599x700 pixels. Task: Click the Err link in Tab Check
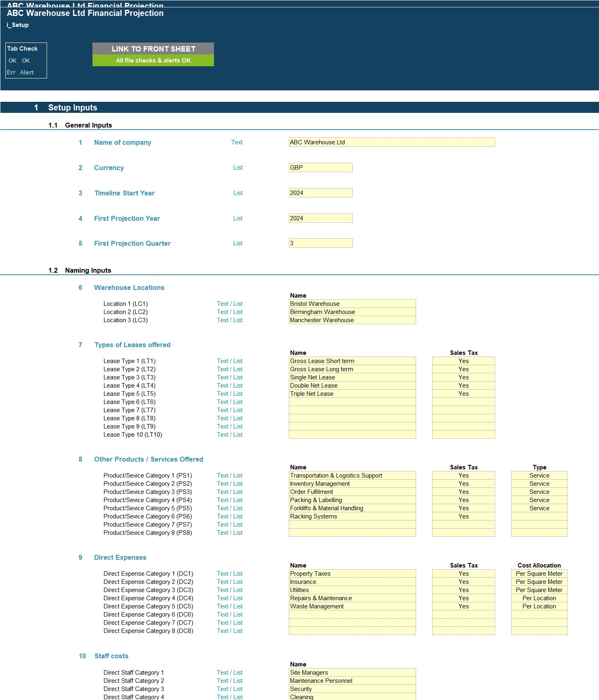click(11, 72)
